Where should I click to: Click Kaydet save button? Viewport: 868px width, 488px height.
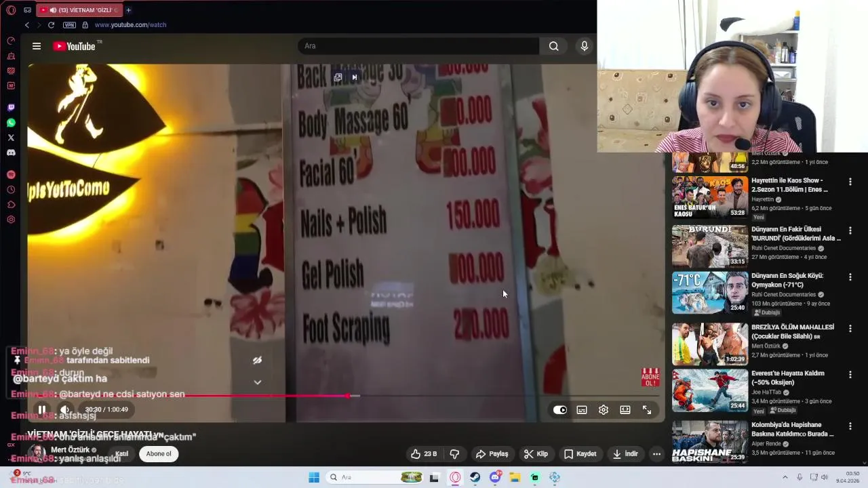click(580, 454)
